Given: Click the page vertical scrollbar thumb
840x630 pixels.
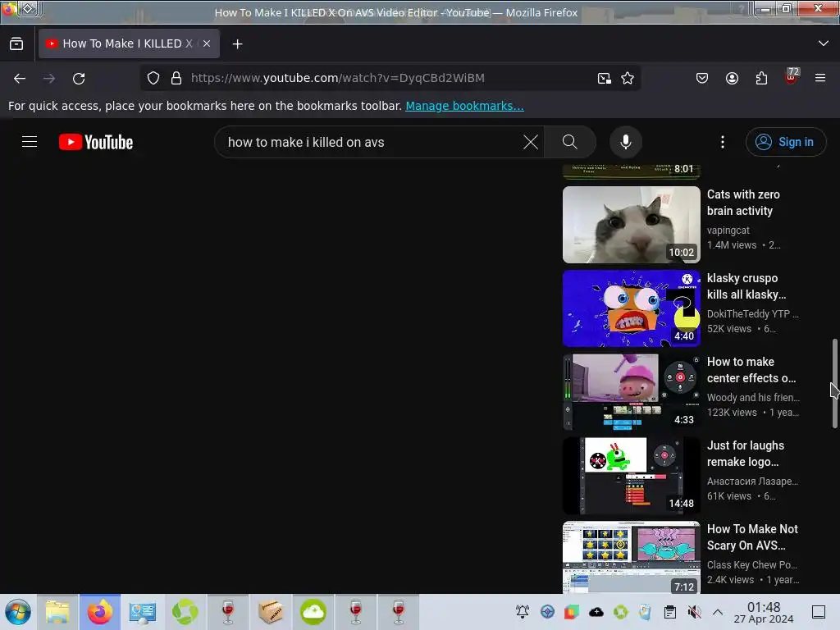Looking at the screenshot, I should [834, 383].
